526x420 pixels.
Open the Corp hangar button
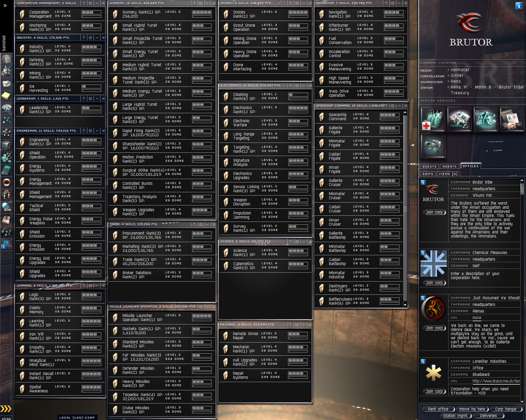[x=506, y=409]
